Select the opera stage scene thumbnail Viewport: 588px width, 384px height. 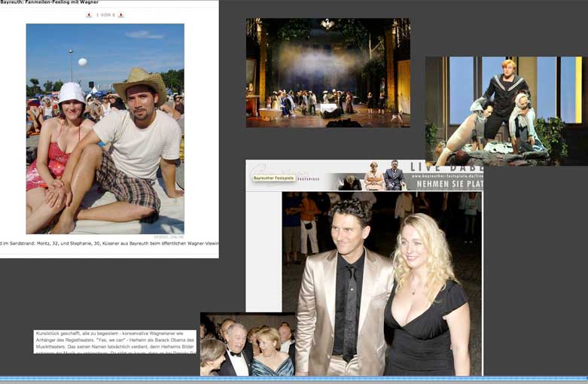click(x=328, y=72)
